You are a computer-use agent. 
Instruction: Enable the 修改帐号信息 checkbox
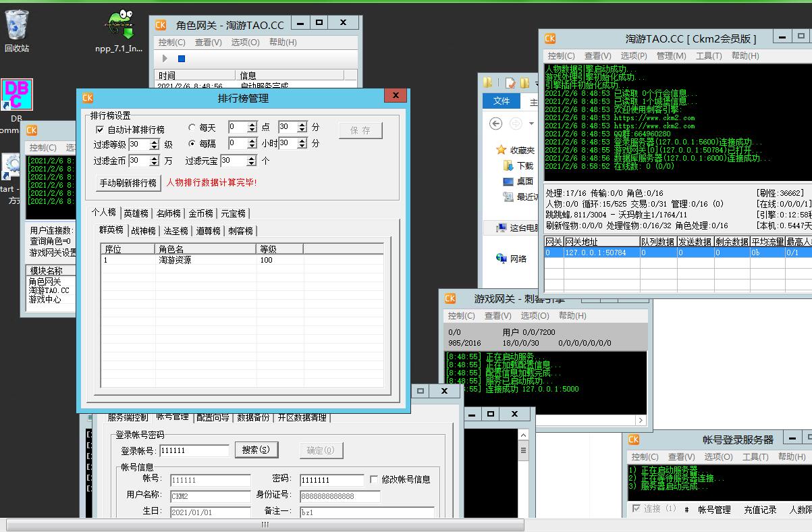[375, 479]
